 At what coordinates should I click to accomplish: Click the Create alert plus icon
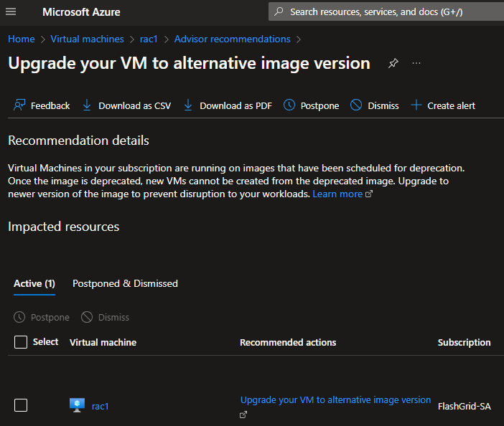pos(416,105)
